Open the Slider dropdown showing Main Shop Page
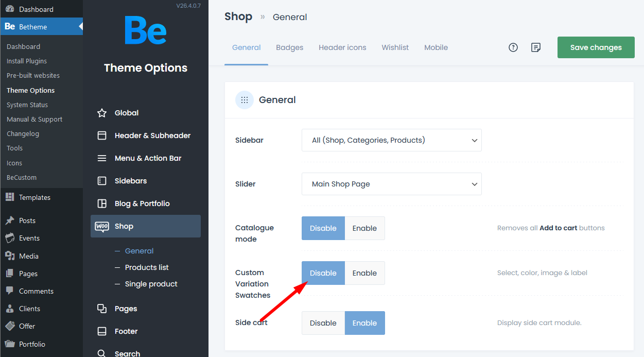 coord(391,184)
